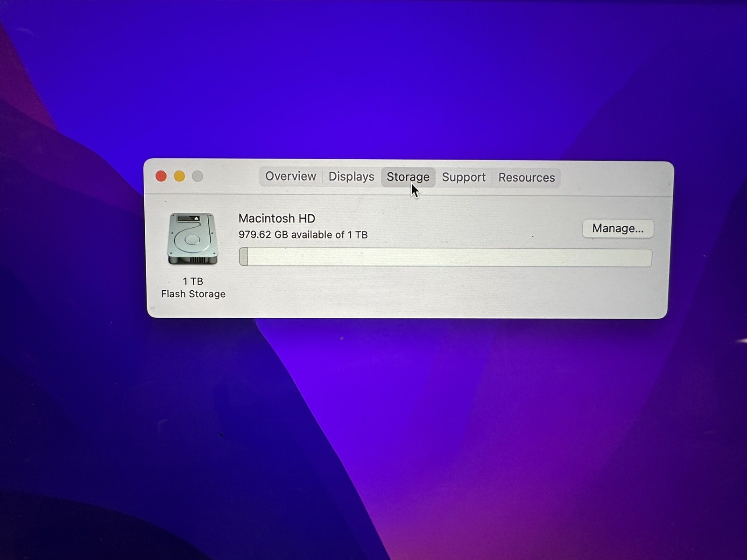Close the About This Mac window

(x=161, y=176)
